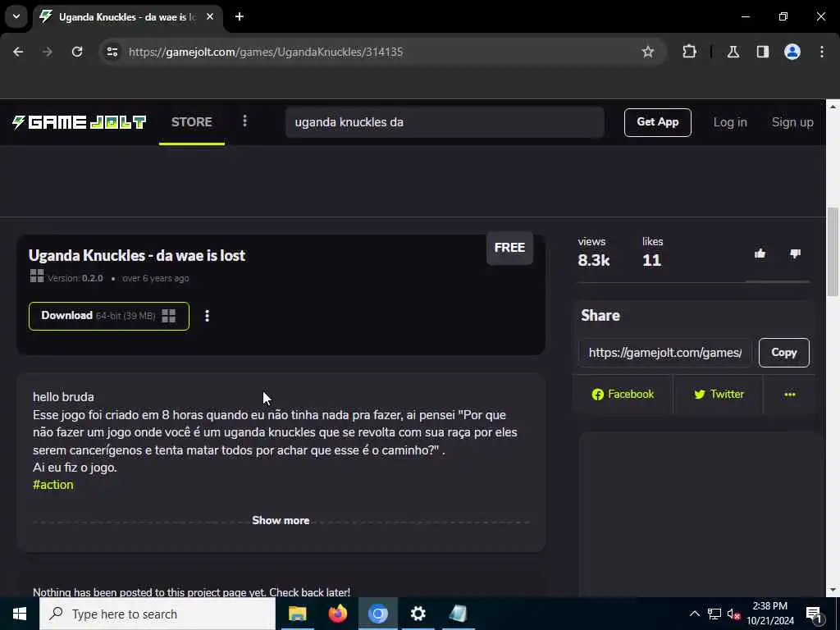Reload the current page
The width and height of the screenshot is (840, 630).
[77, 52]
